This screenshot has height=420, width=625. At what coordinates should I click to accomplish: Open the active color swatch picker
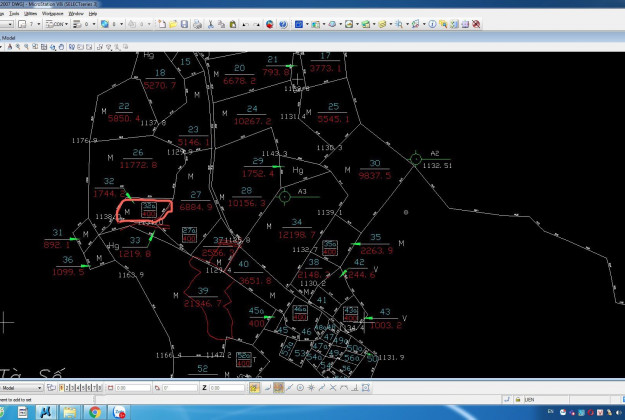coord(21,23)
